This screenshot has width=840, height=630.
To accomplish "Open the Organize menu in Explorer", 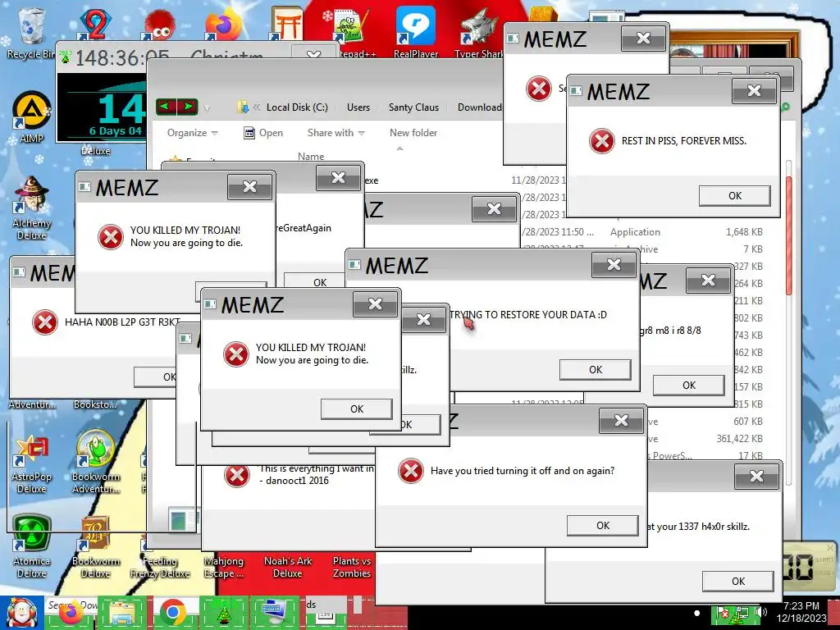I will click(x=192, y=133).
